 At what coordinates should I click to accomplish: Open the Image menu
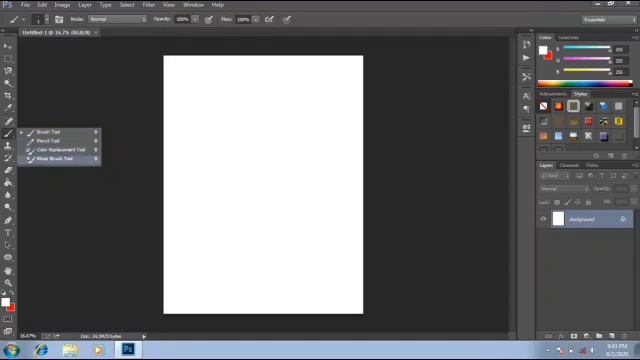(x=62, y=5)
